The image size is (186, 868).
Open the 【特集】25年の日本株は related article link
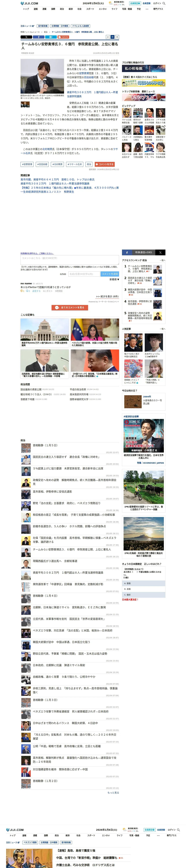[x=70, y=190]
